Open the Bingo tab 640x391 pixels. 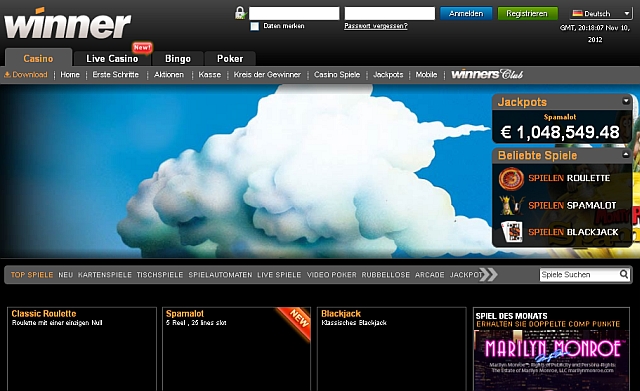(x=178, y=58)
